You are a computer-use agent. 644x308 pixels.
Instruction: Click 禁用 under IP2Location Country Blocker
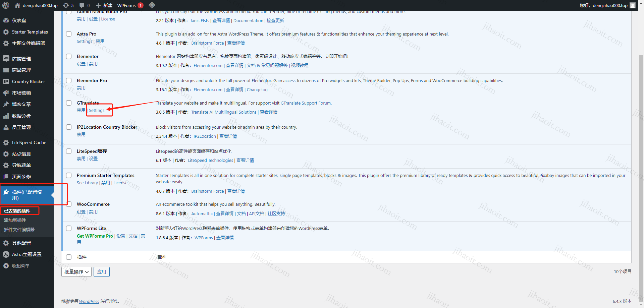click(81, 134)
